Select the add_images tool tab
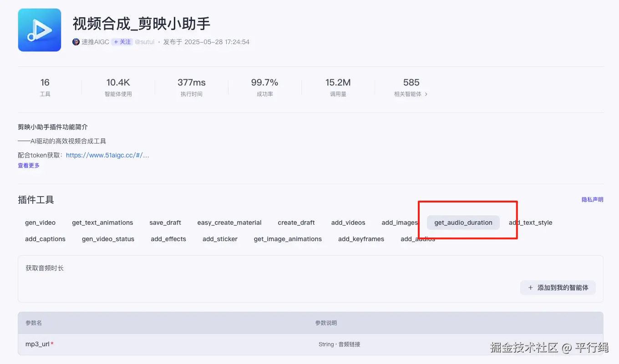 (400, 222)
